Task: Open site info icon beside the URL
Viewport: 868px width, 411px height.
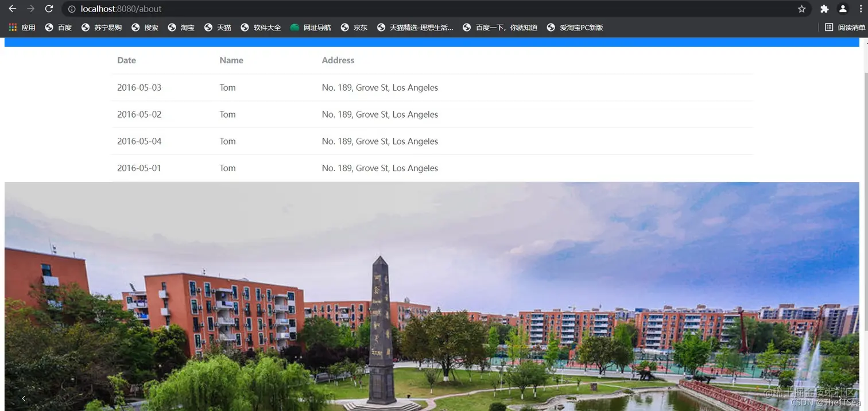Action: [x=72, y=9]
